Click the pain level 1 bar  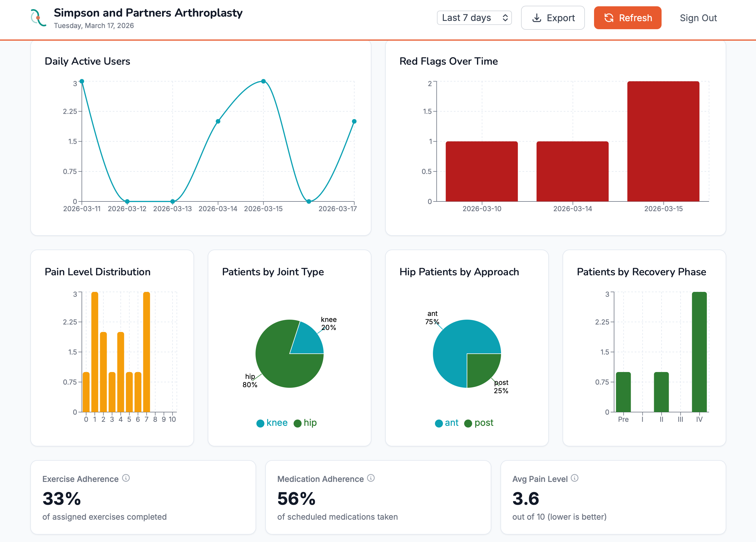[x=95, y=352]
